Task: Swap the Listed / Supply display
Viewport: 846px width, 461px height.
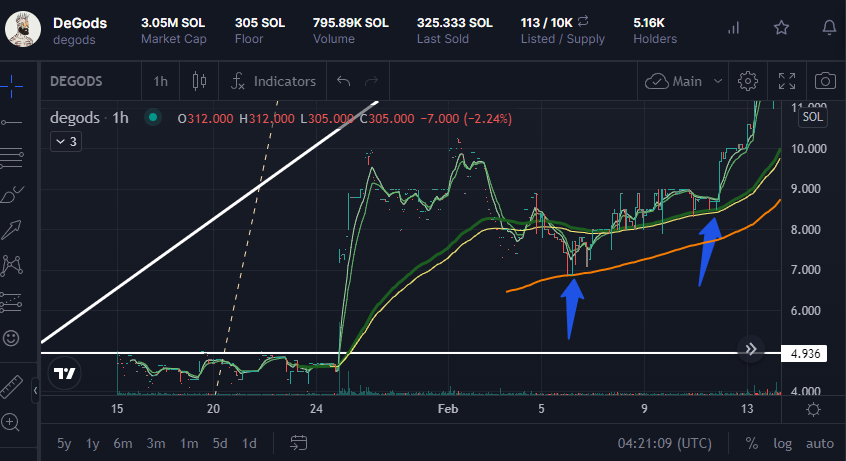Action: pyautogui.click(x=583, y=22)
